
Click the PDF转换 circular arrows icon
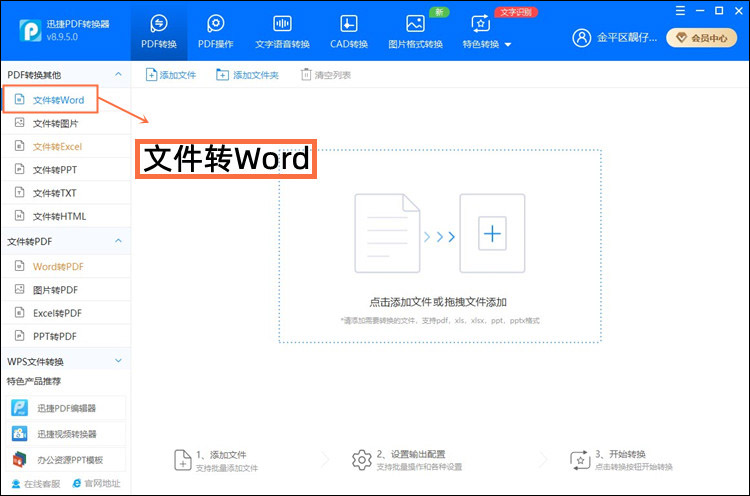coord(159,23)
